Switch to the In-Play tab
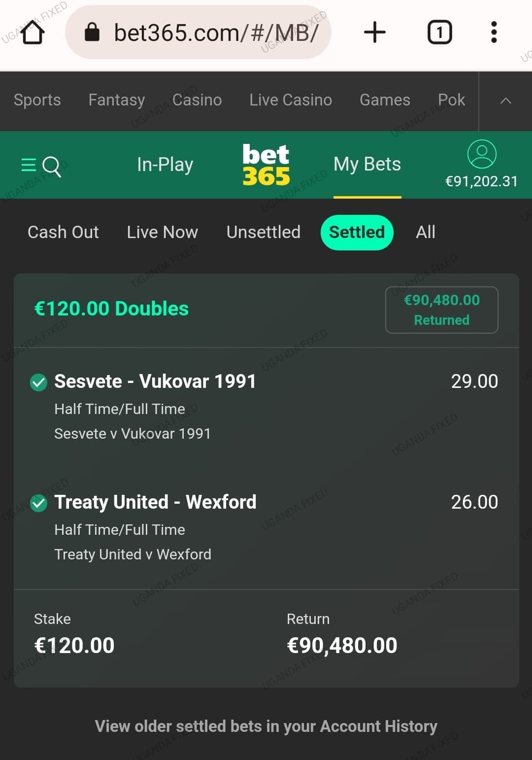 (165, 165)
